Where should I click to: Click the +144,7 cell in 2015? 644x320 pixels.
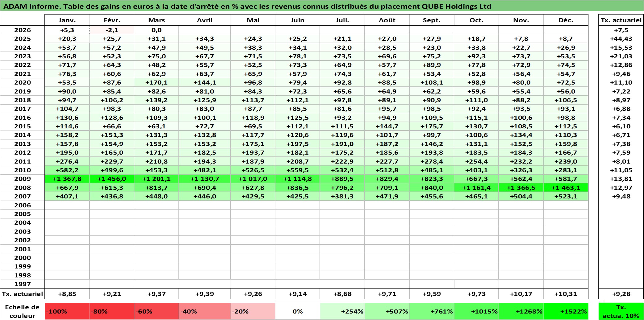387,126
